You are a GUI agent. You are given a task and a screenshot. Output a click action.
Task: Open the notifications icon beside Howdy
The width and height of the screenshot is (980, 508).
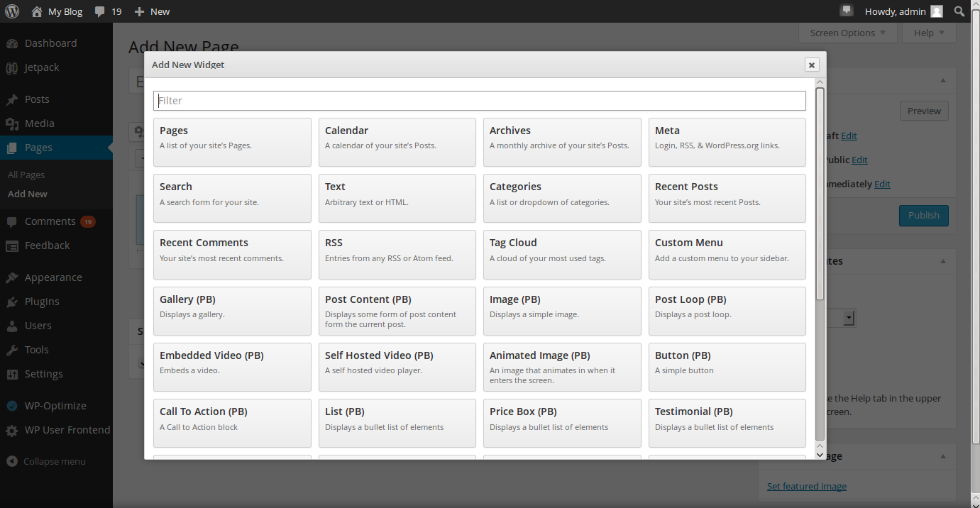(x=846, y=11)
